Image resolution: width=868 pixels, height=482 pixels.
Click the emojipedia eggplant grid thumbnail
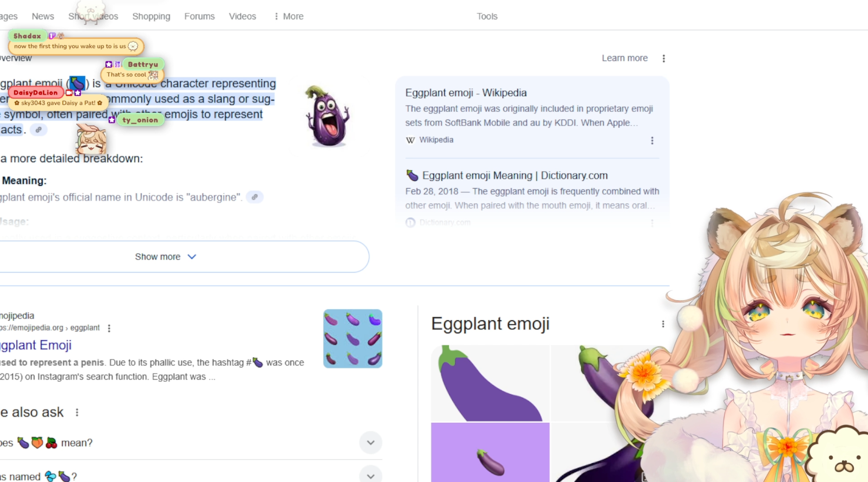(353, 339)
